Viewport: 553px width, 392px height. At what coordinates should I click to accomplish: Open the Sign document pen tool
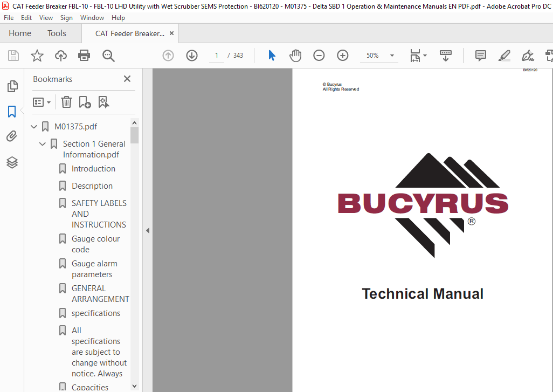coord(528,56)
